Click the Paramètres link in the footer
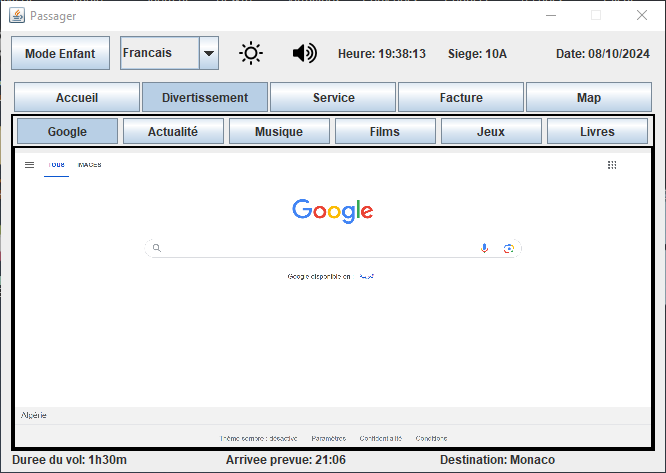This screenshot has height=473, width=666. 328,438
